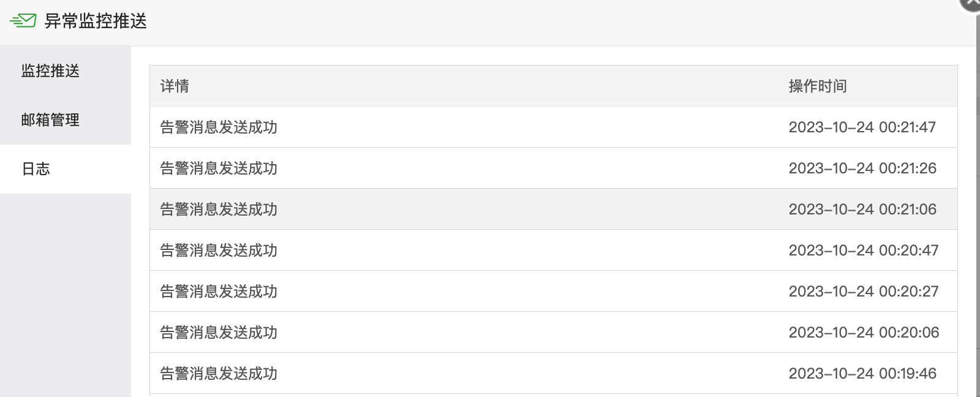Click the timestamp 2023-10-24 00:20:06
This screenshot has height=397, width=980.
tap(864, 333)
